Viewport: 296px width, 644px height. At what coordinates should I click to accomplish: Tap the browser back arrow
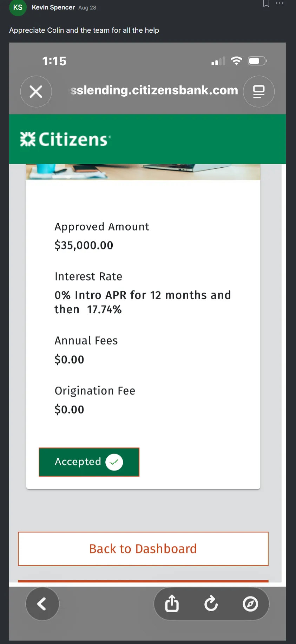point(42,604)
